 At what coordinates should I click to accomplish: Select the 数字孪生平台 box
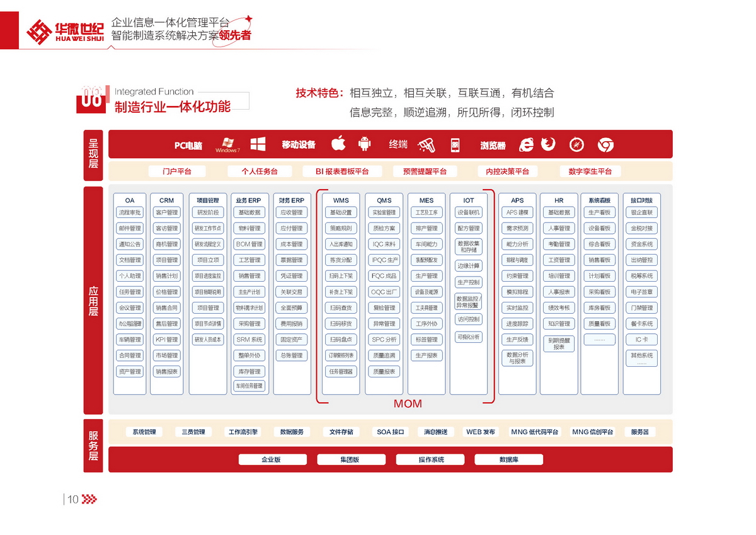coord(590,171)
